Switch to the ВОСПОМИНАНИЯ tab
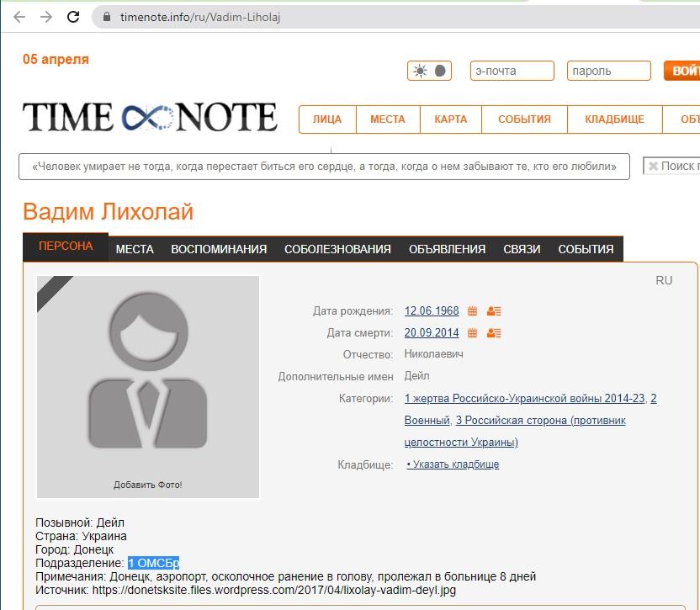This screenshot has width=700, height=610. point(219,249)
